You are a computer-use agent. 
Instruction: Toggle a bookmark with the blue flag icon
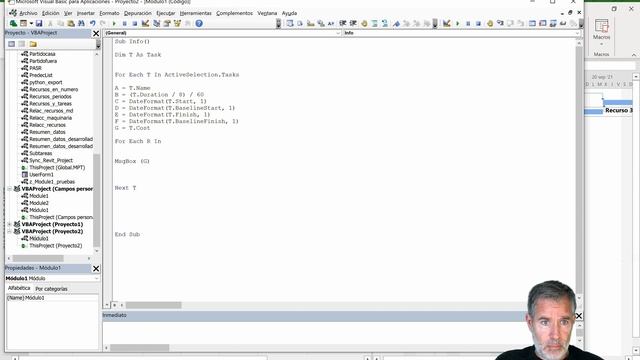click(396, 23)
